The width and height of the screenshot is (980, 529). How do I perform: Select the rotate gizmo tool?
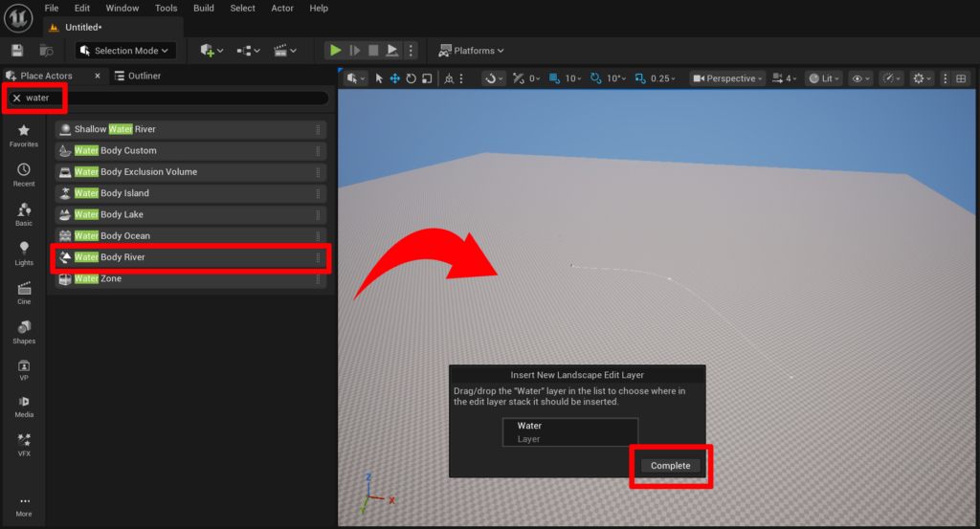(410, 78)
